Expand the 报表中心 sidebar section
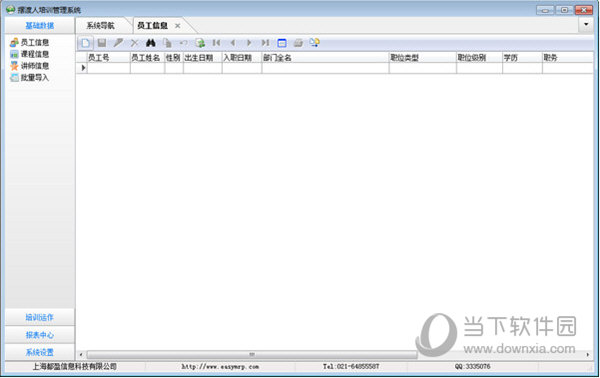Viewport: 600px width, 378px height. coord(40,335)
